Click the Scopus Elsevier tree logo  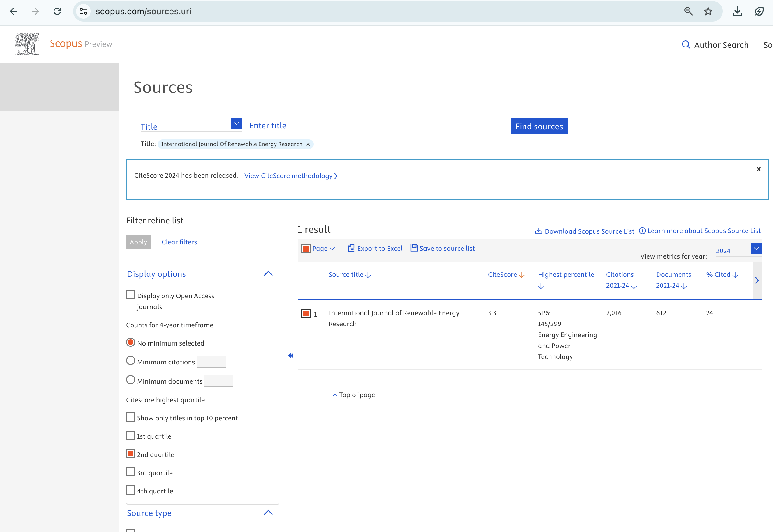(27, 44)
